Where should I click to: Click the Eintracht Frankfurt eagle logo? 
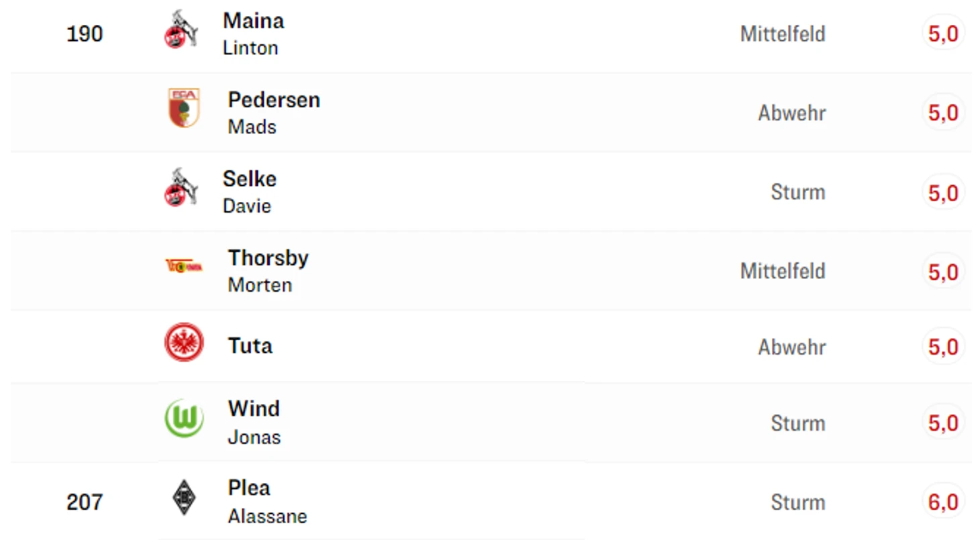pos(184,343)
